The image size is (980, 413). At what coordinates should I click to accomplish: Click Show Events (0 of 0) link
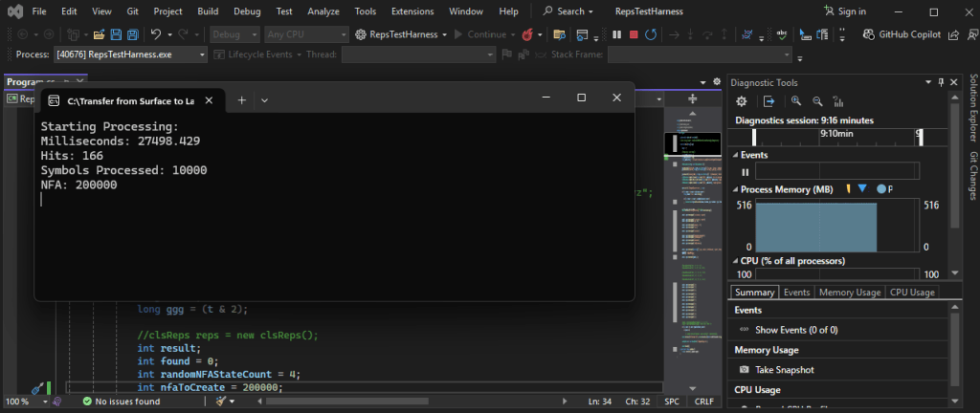click(795, 330)
